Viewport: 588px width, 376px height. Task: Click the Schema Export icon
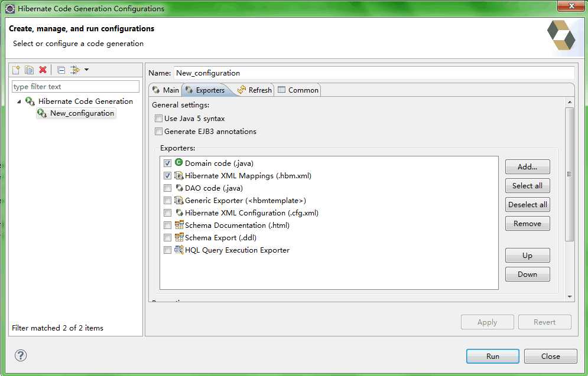pos(179,237)
